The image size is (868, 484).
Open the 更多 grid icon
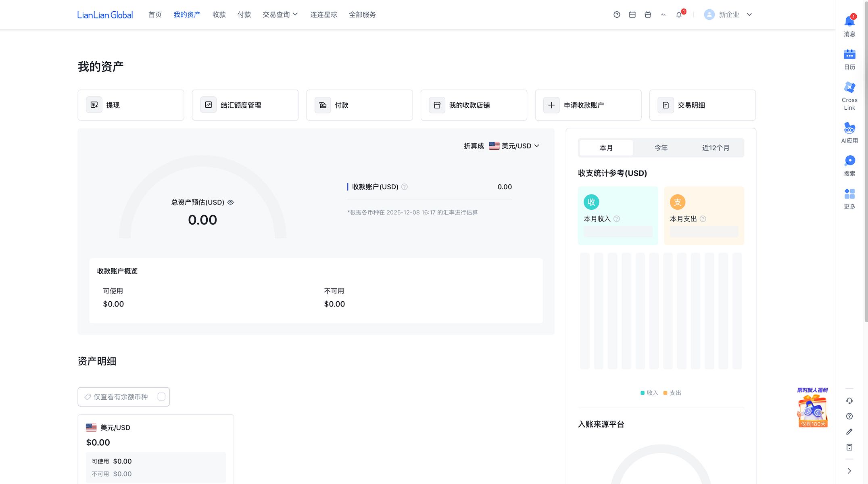[x=849, y=194]
